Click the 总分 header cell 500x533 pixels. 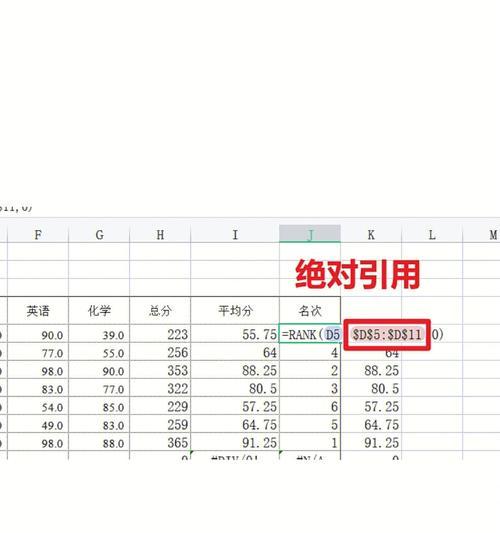160,310
